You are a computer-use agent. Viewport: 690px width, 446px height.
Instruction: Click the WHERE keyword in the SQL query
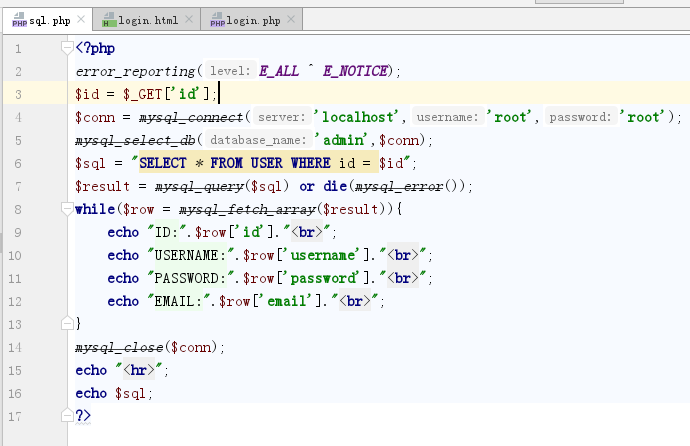(311, 163)
